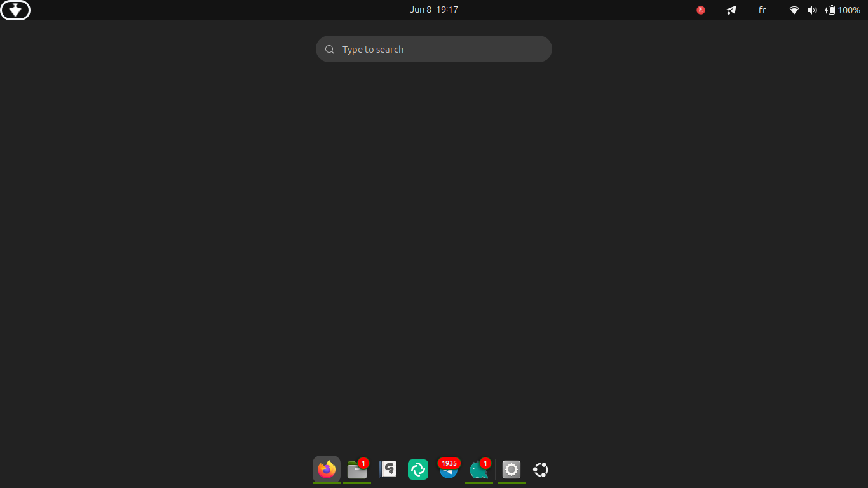Screen dimensions: 868x488
Task: Open Telegram with 1935 unread badge
Action: pyautogui.click(x=449, y=470)
